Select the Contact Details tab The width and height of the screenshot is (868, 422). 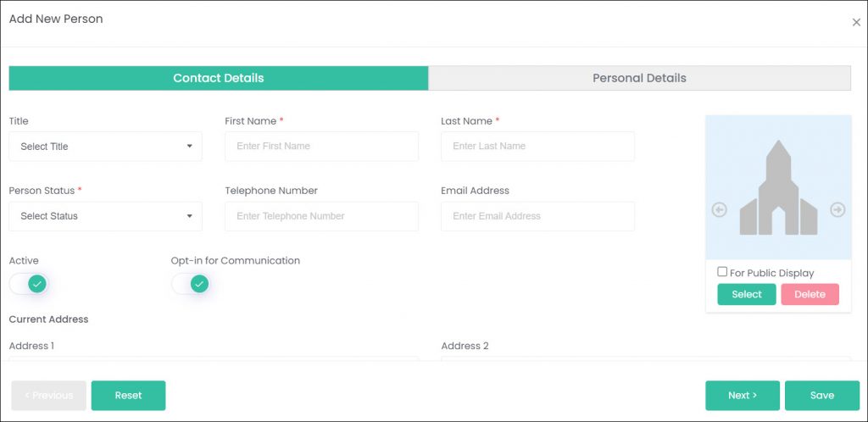(x=219, y=78)
